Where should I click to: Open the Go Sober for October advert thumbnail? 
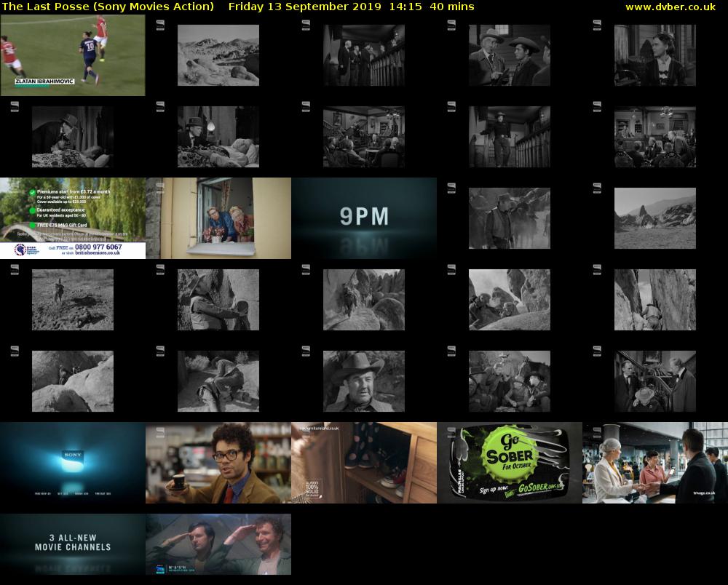[x=510, y=463]
